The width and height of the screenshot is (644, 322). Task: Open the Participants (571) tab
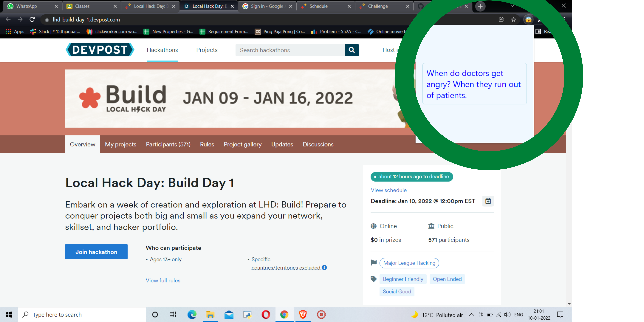pos(168,144)
